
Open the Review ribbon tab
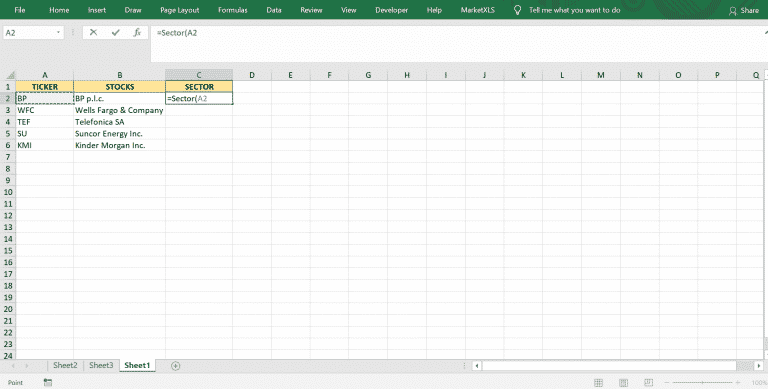click(311, 10)
